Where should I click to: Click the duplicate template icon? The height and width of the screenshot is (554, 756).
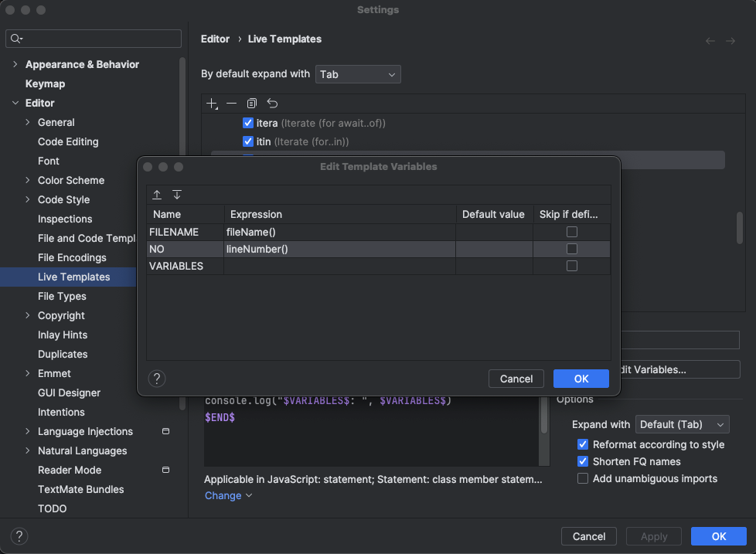click(x=252, y=104)
